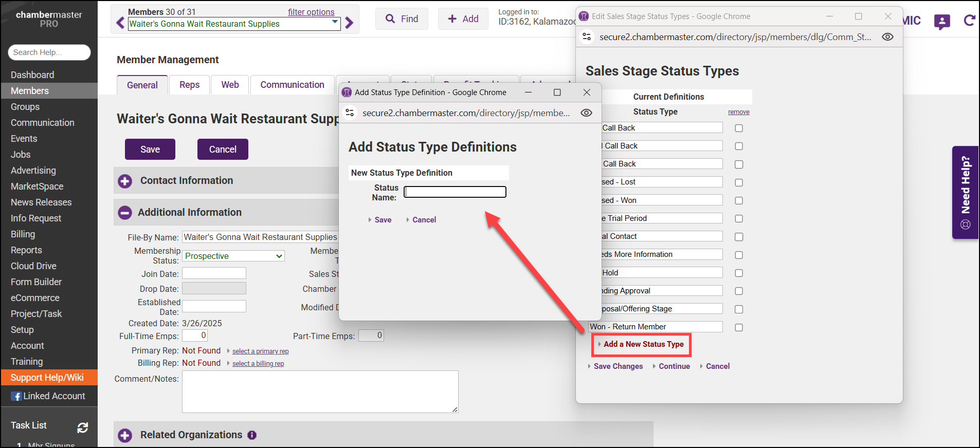
Task: Click the Status Name text field
Action: (455, 192)
